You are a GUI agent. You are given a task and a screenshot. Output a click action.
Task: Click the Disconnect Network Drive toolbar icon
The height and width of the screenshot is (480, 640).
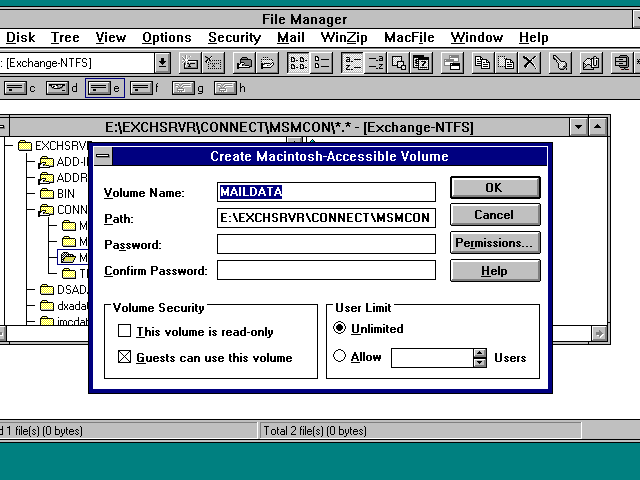pyautogui.click(x=213, y=63)
